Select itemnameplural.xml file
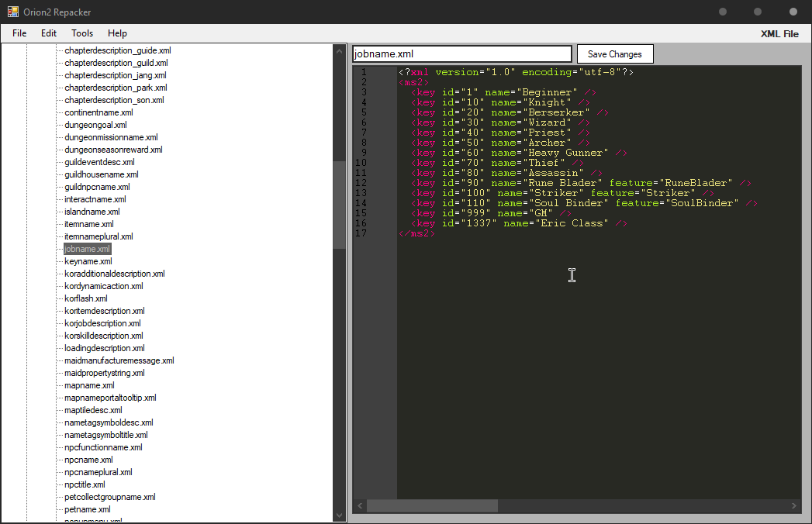The width and height of the screenshot is (812, 524). tap(98, 236)
